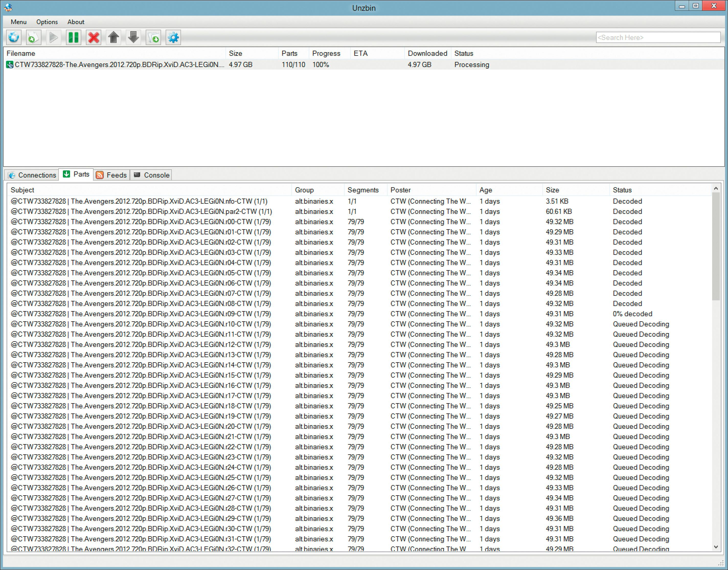
Task: Open settings with the blue gear icon
Action: coord(173,37)
